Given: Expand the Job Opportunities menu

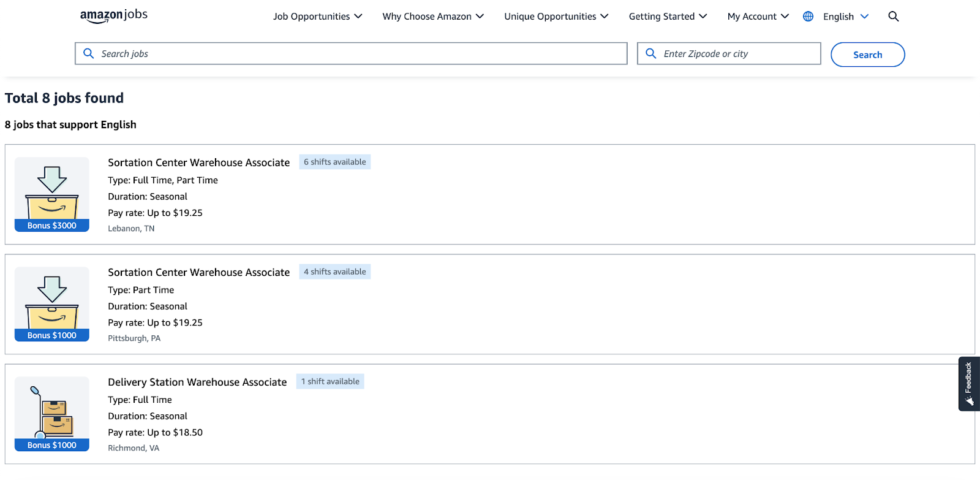Looking at the screenshot, I should [x=318, y=17].
